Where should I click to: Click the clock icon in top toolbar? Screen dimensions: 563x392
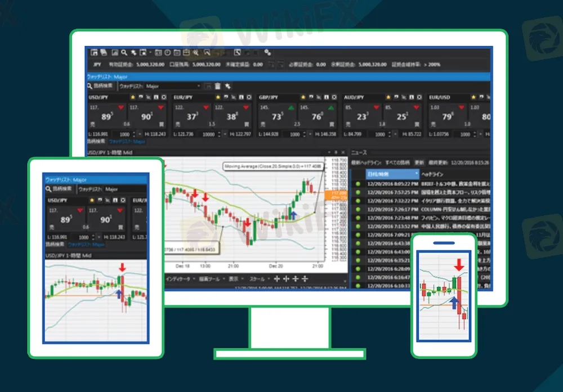(x=167, y=52)
